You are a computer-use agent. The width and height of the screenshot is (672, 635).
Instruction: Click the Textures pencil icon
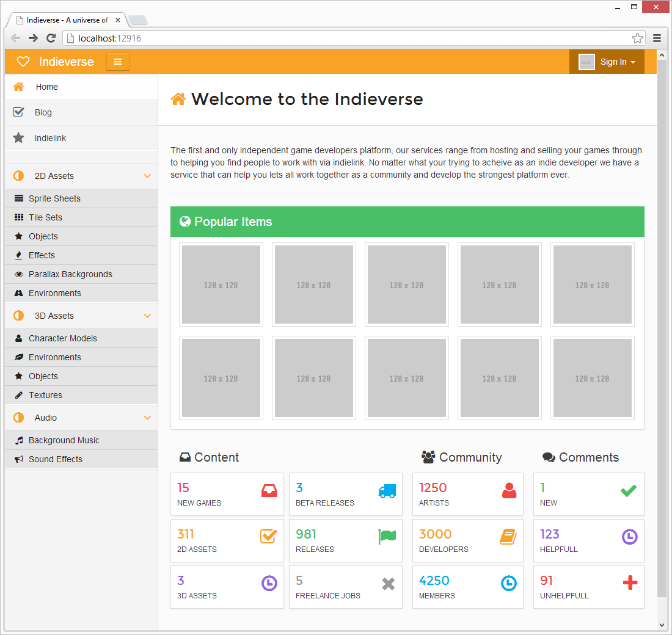(19, 395)
